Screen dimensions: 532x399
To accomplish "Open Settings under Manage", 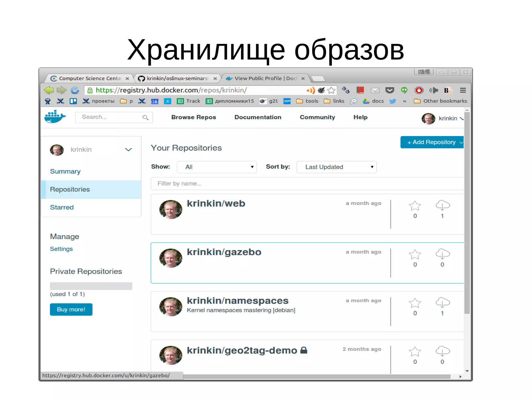I will pyautogui.click(x=61, y=249).
